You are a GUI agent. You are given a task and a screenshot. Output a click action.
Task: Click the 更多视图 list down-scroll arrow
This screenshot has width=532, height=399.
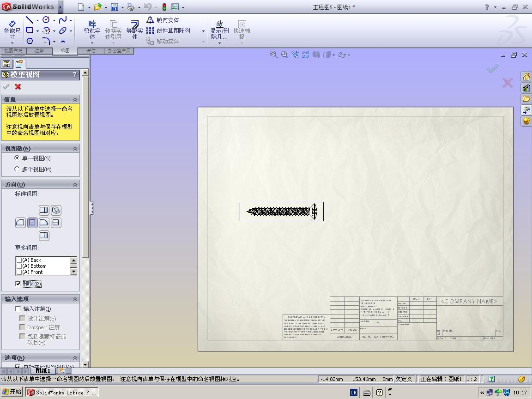(x=73, y=272)
